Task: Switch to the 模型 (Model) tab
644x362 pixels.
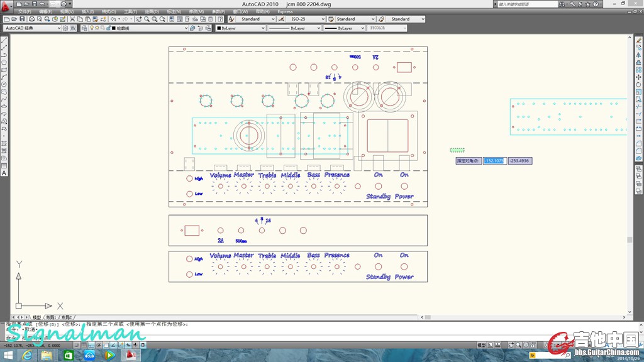Action: click(36, 317)
